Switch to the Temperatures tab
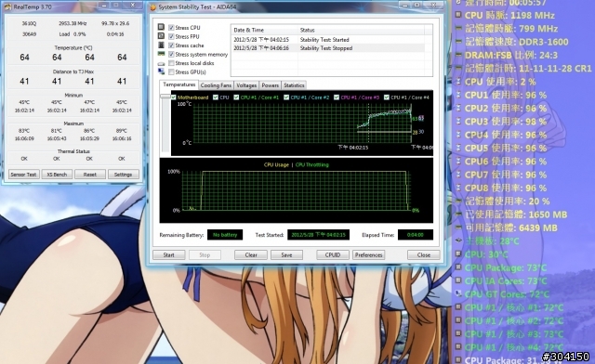 (x=178, y=84)
